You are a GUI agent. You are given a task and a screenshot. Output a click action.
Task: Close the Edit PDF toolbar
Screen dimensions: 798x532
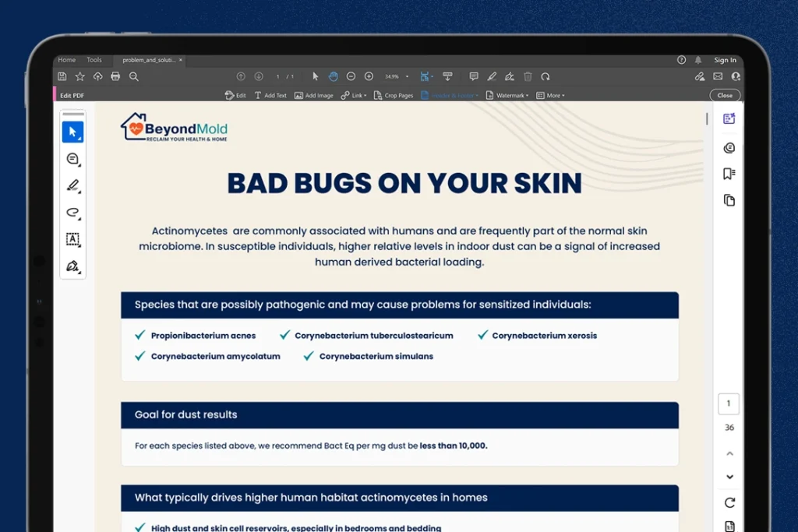pos(725,95)
